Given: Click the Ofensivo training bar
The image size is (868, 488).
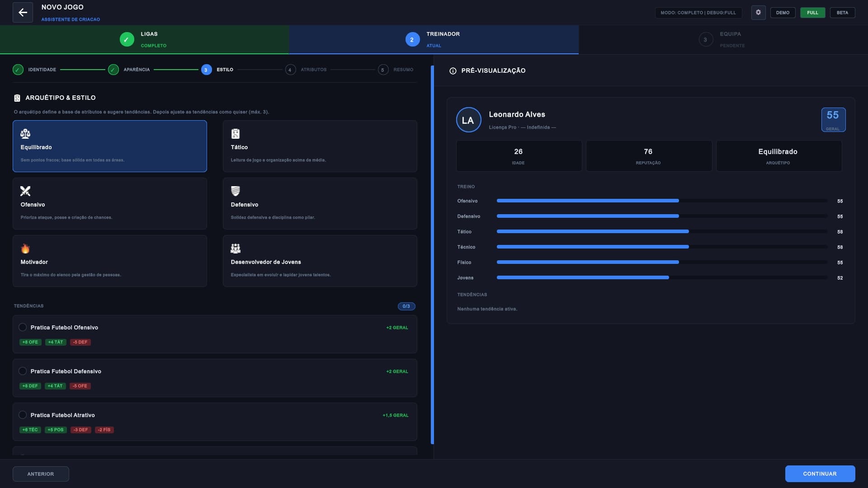Looking at the screenshot, I should point(662,201).
